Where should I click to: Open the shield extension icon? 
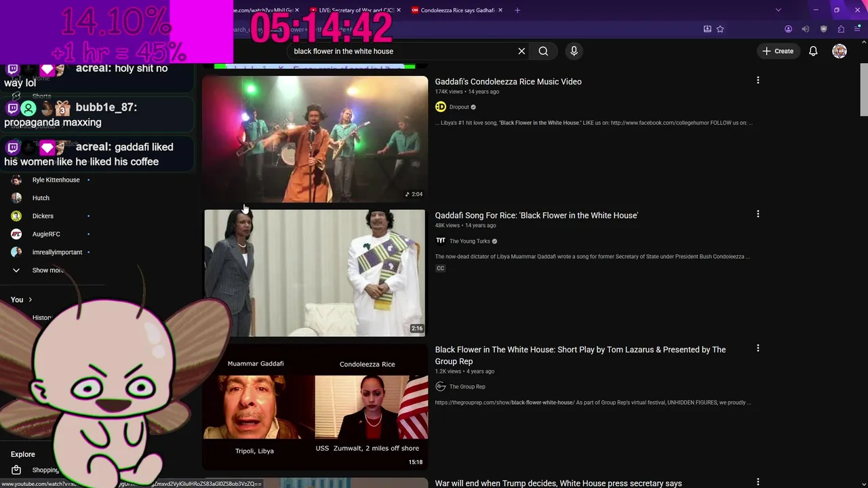pyautogui.click(x=823, y=29)
